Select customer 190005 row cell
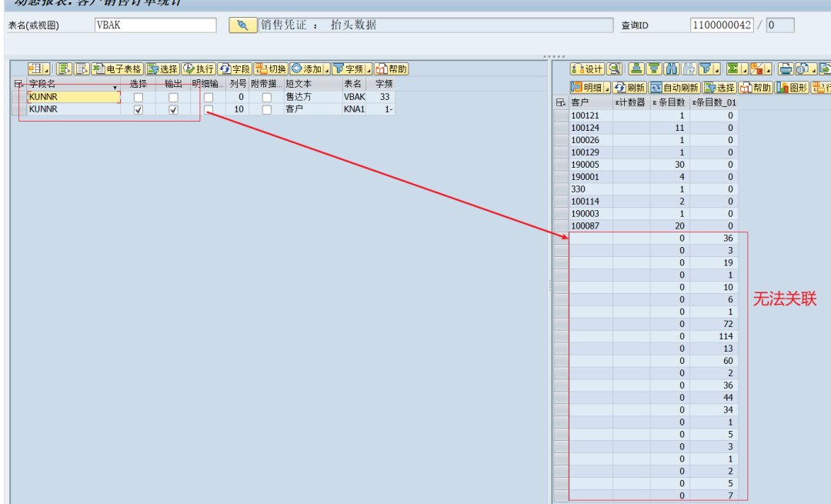Screen dimensions: 831x504 pos(591,165)
